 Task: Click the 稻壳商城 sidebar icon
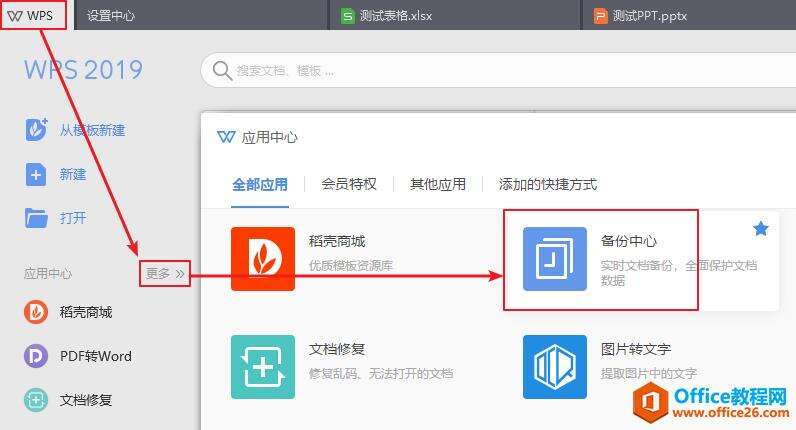[x=36, y=312]
